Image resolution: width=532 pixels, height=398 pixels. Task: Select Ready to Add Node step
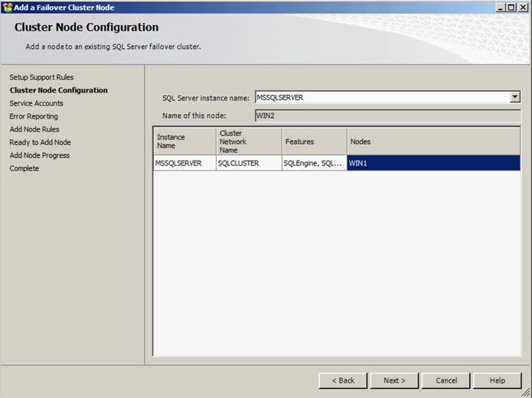coord(40,142)
